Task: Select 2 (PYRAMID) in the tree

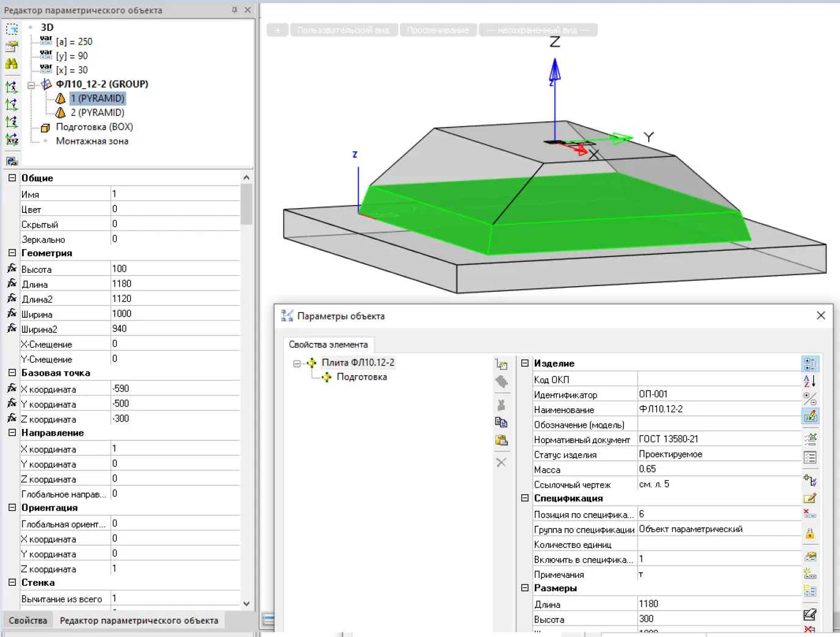Action: [97, 113]
